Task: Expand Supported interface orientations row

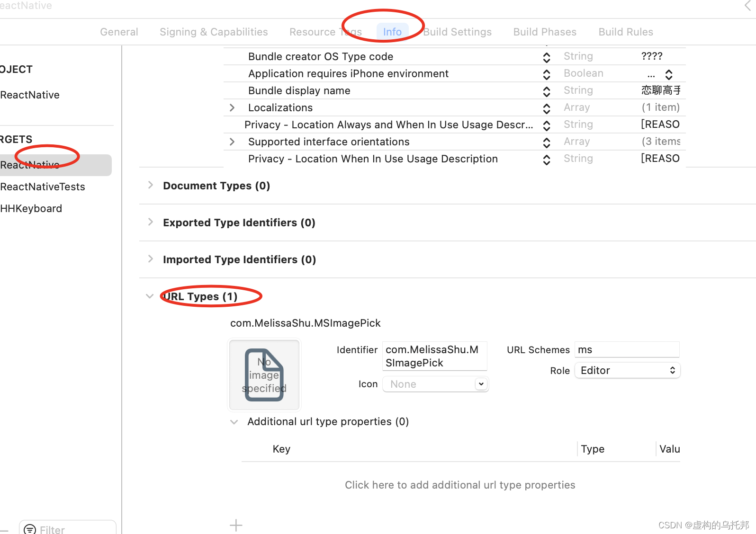Action: [x=232, y=142]
